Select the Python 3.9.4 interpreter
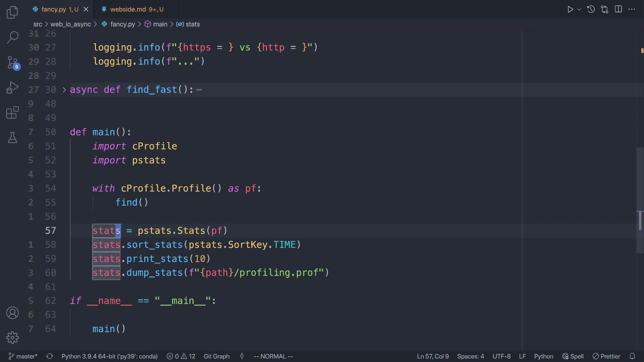Screen dimensions: 644x362 point(110,356)
